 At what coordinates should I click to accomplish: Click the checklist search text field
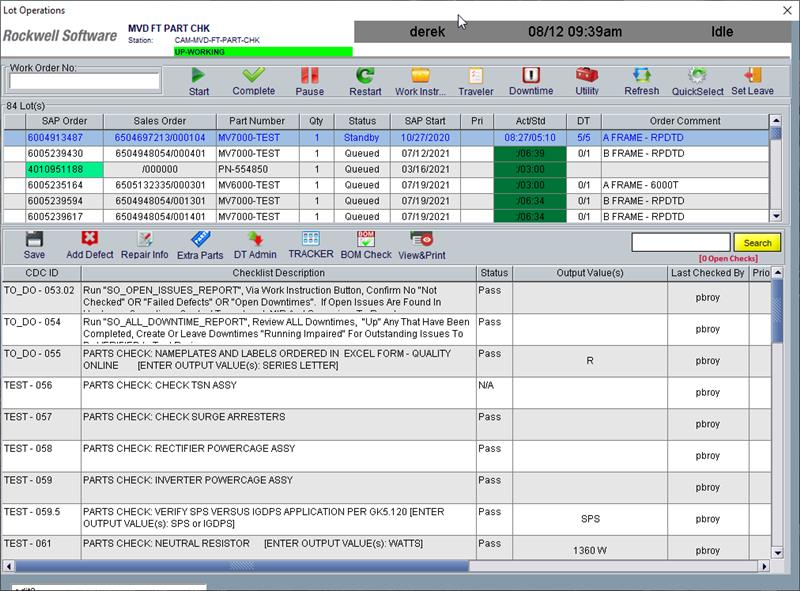coord(681,242)
